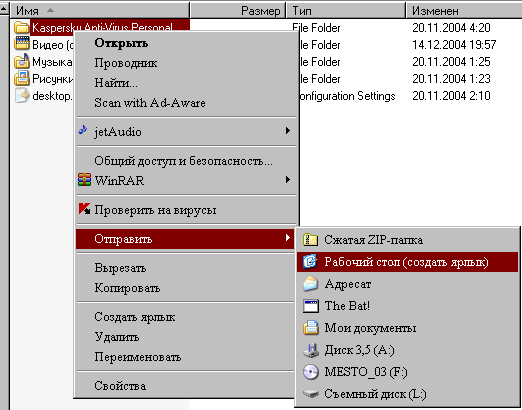
Task: Select Вырезать in the context menu
Action: click(x=186, y=268)
